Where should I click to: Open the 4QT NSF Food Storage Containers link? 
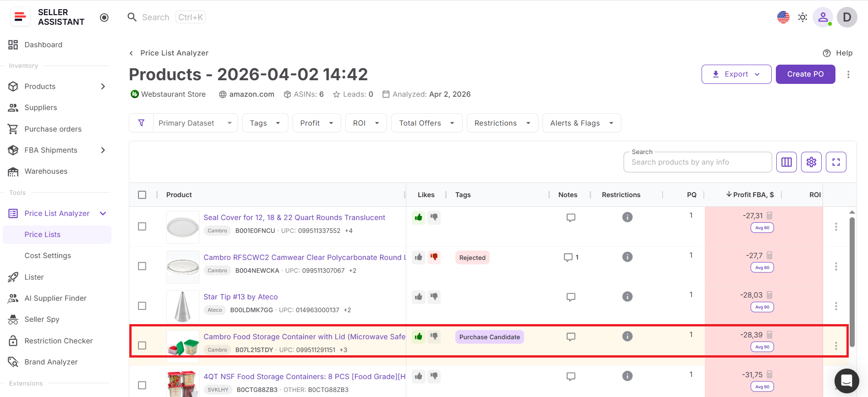point(304,377)
